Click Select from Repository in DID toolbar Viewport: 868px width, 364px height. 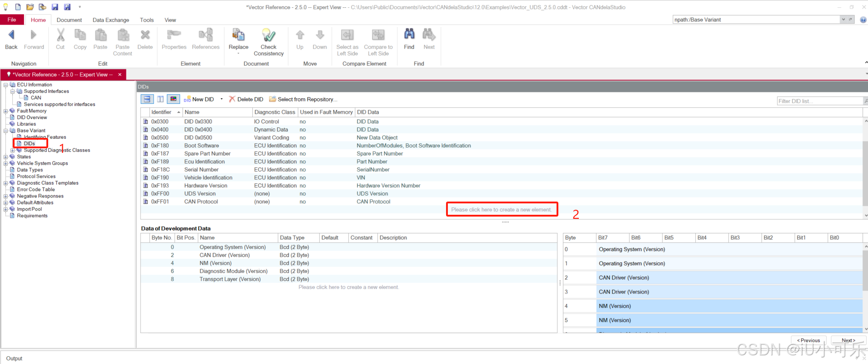point(303,99)
